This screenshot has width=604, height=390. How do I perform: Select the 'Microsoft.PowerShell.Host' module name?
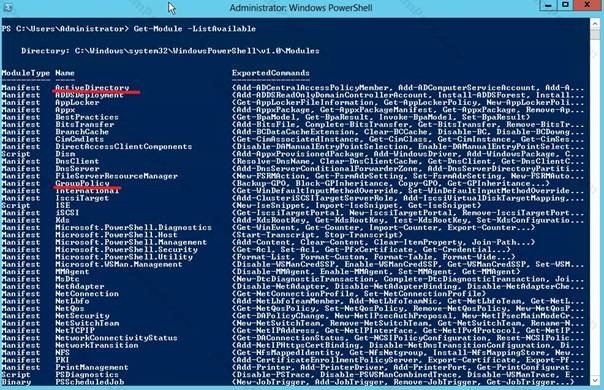pyautogui.click(x=116, y=235)
